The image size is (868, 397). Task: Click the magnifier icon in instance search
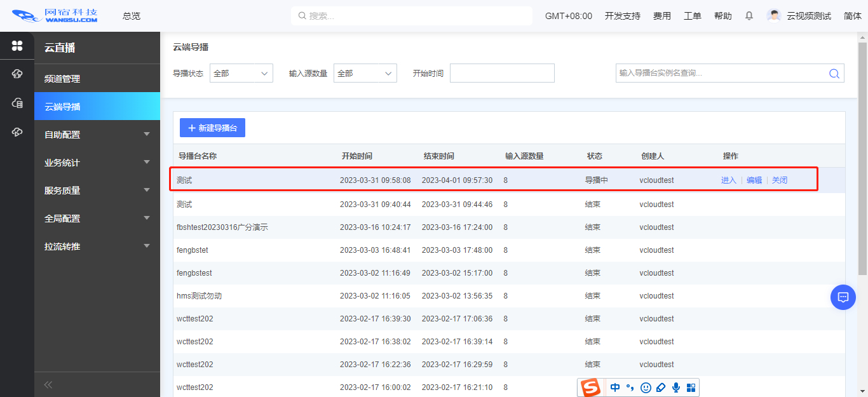point(834,74)
